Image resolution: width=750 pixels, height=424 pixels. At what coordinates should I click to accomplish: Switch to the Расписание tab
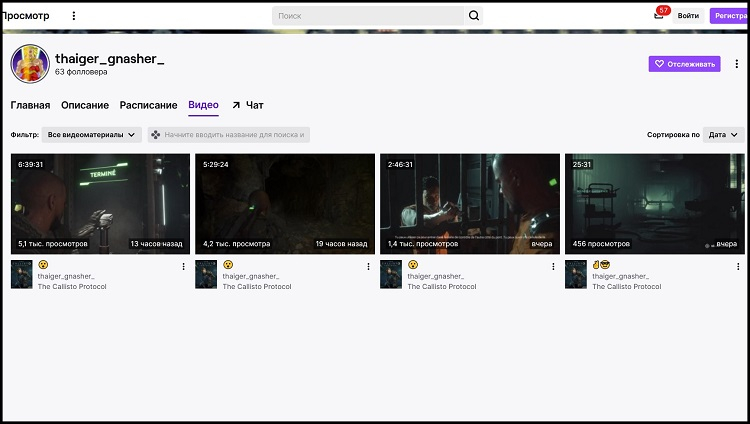[x=148, y=105]
